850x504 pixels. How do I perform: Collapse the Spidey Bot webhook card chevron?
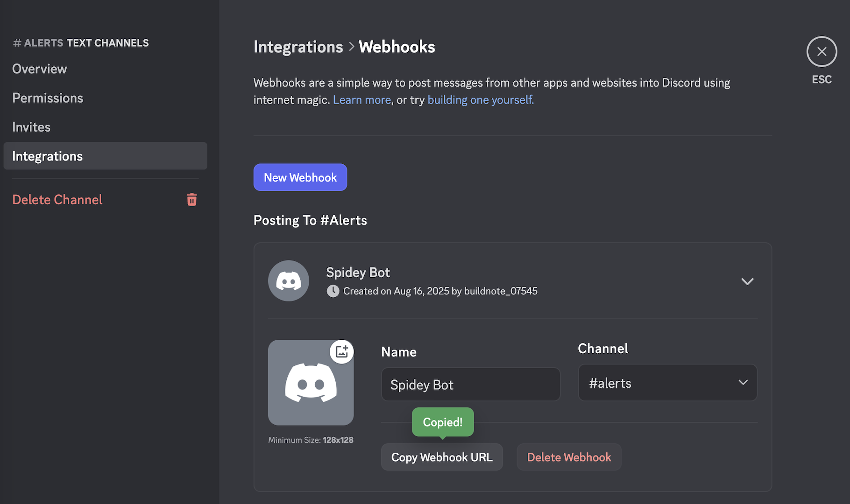[747, 281]
